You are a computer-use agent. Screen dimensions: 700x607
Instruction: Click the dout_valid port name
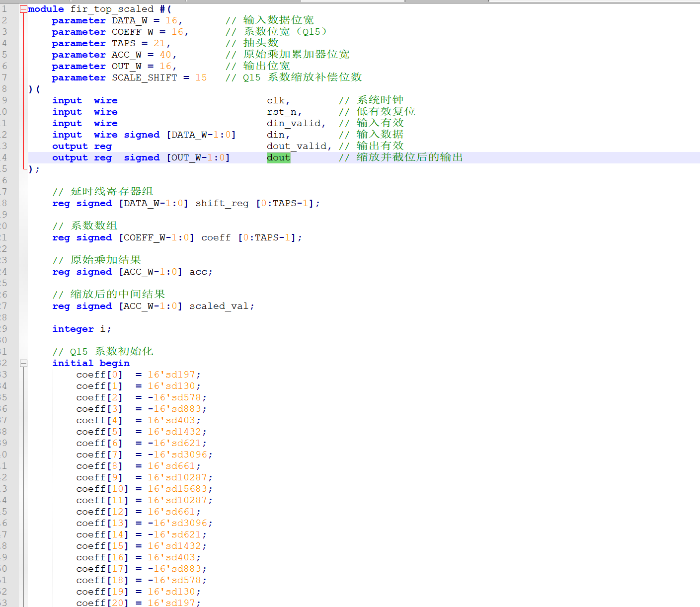pyautogui.click(x=297, y=146)
